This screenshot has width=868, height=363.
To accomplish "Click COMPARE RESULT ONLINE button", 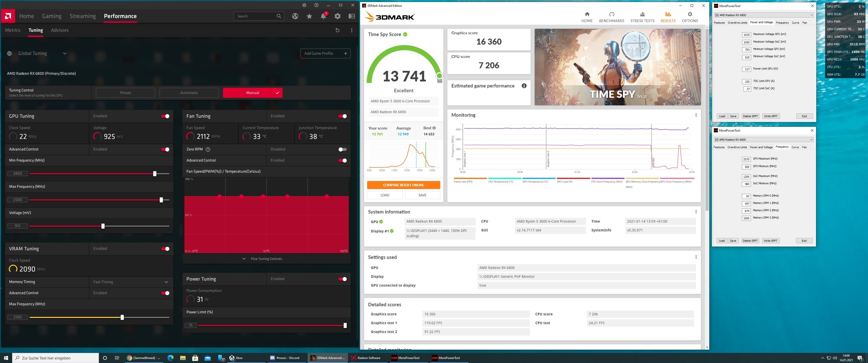I will point(403,185).
